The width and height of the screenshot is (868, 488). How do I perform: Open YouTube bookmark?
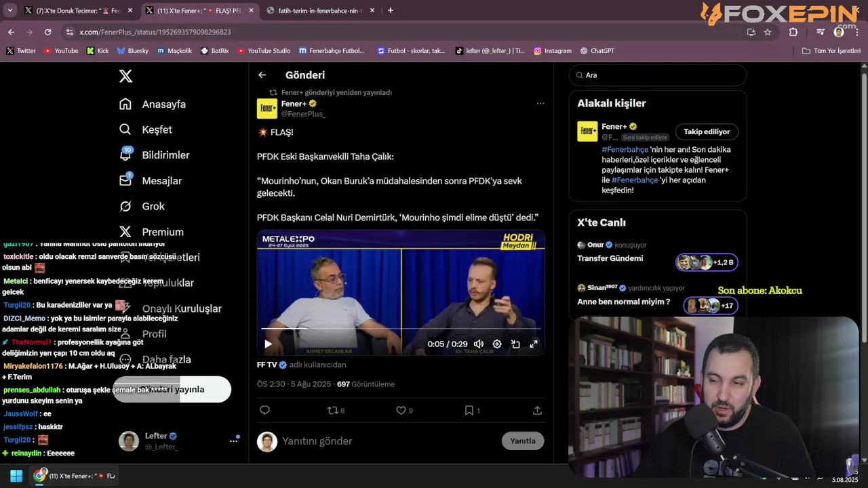point(61,51)
